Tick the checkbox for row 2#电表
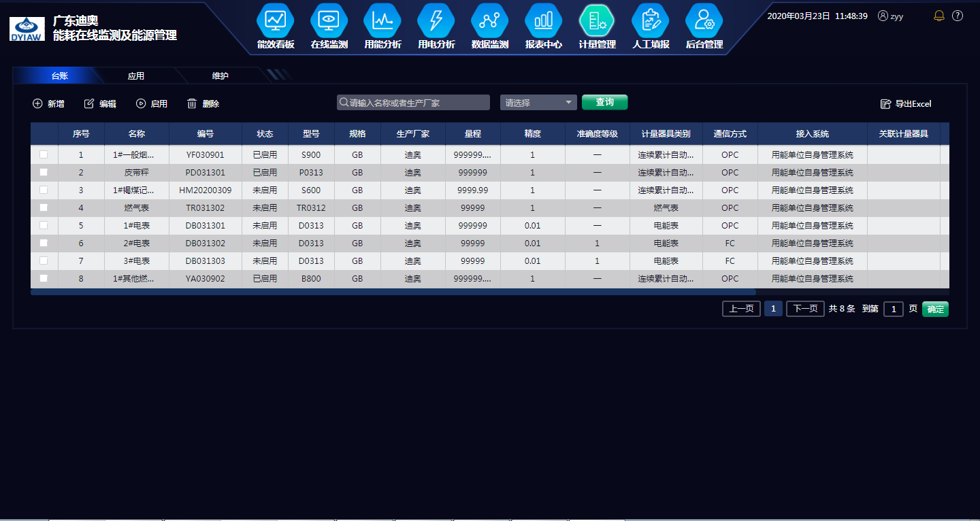 tap(44, 243)
